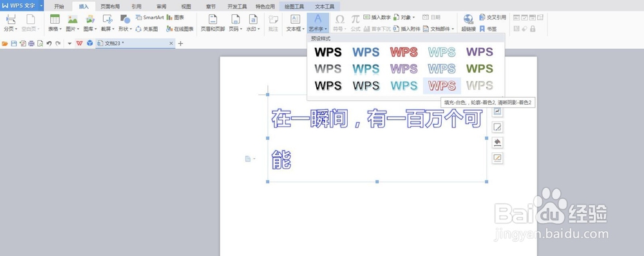Choose the olive green WPS style, second row
This screenshot has width=644, height=256.
click(479, 69)
